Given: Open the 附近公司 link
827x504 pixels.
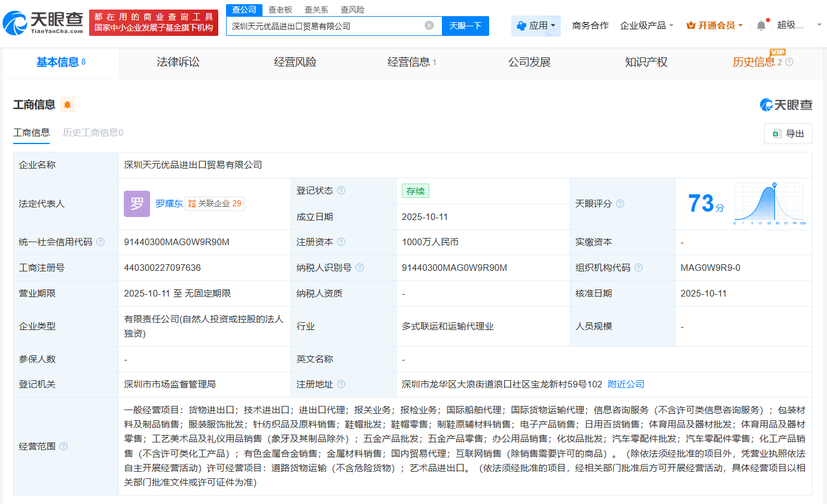Looking at the screenshot, I should [x=625, y=383].
